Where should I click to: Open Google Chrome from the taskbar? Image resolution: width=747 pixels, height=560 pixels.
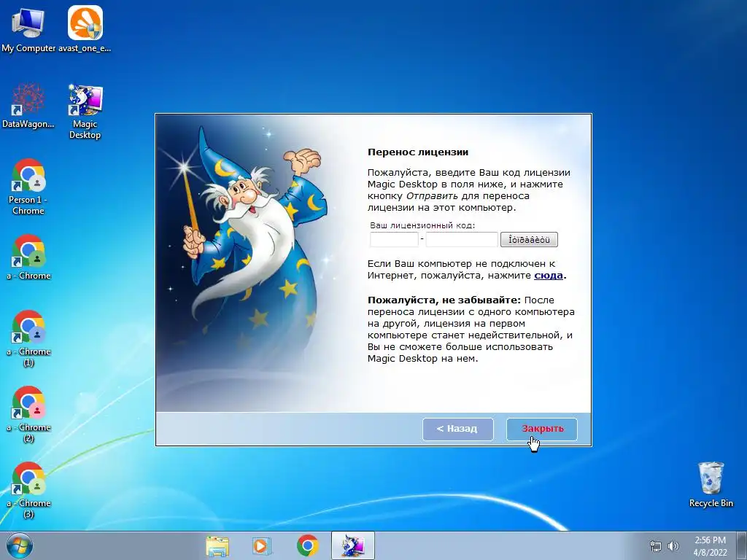(x=307, y=545)
